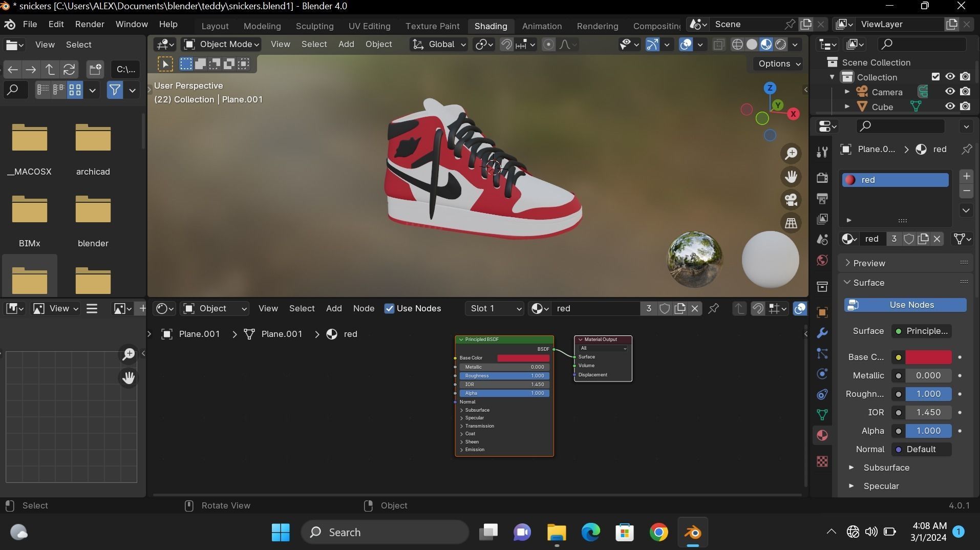Click the fake user shield in node editor header

[x=665, y=308]
